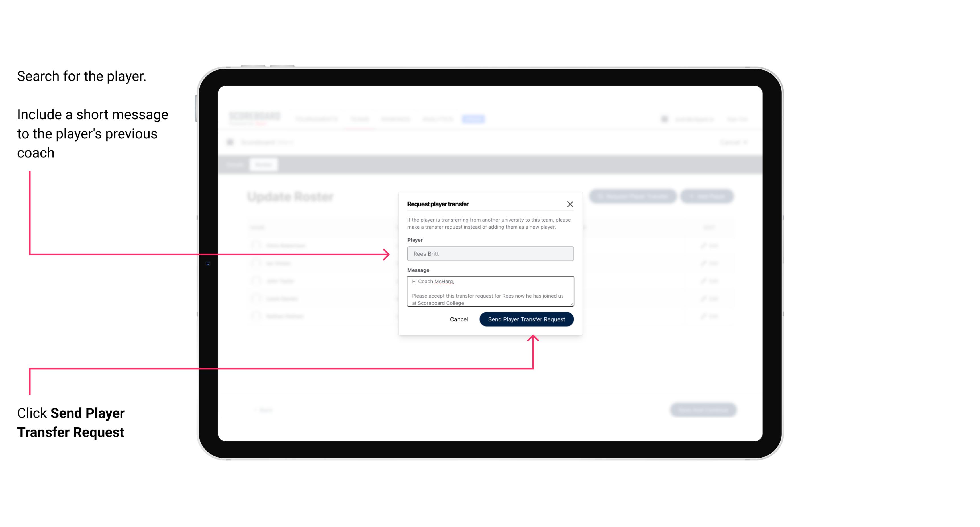Click the Cancel button in dialog
Viewport: 980px width, 527px height.
pyautogui.click(x=458, y=319)
